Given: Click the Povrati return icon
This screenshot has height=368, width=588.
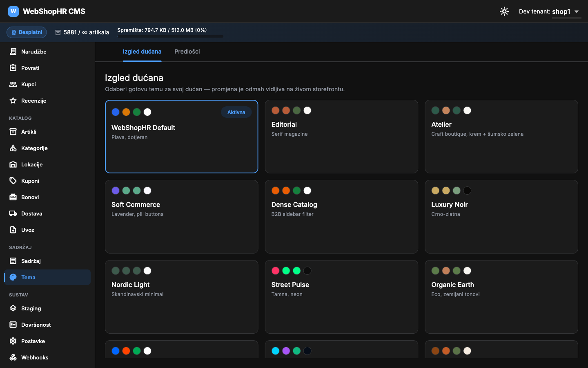Looking at the screenshot, I should [x=13, y=68].
